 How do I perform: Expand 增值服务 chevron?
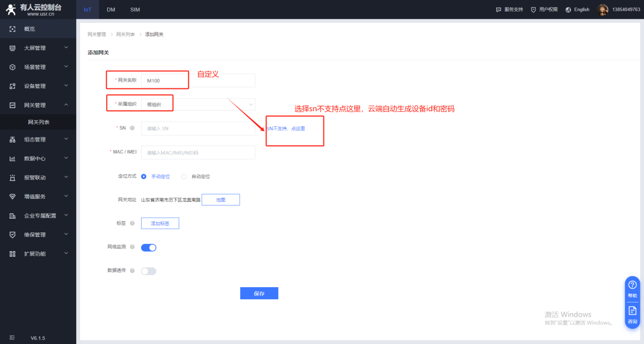pos(66,196)
